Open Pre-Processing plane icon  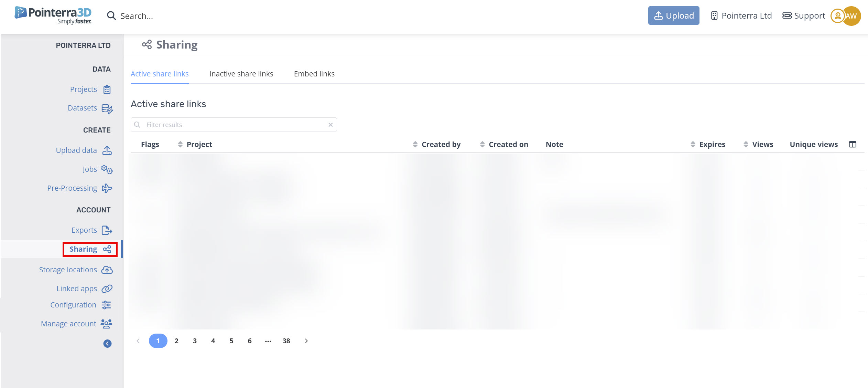[x=107, y=188]
